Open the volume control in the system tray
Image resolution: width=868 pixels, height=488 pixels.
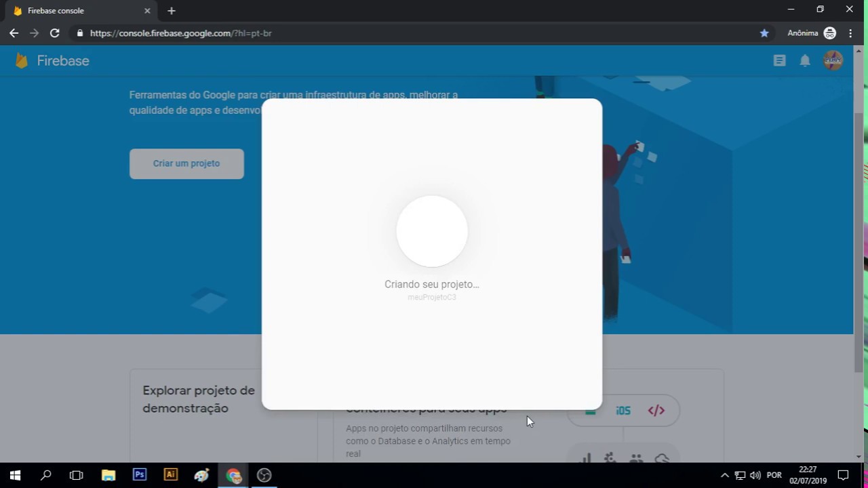755,475
